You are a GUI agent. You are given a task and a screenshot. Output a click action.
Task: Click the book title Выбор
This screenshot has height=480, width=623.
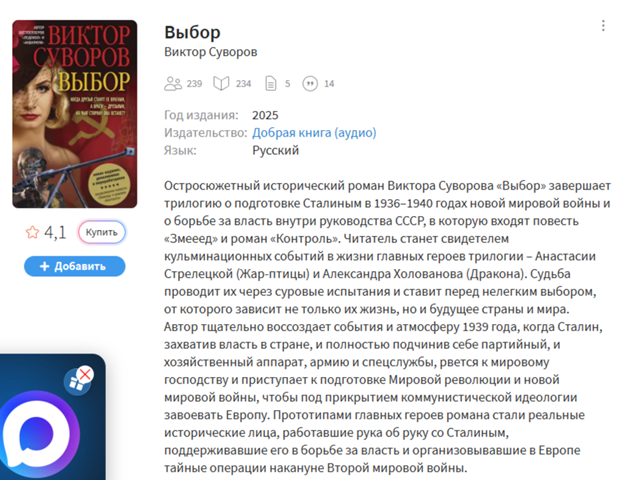coord(192,32)
